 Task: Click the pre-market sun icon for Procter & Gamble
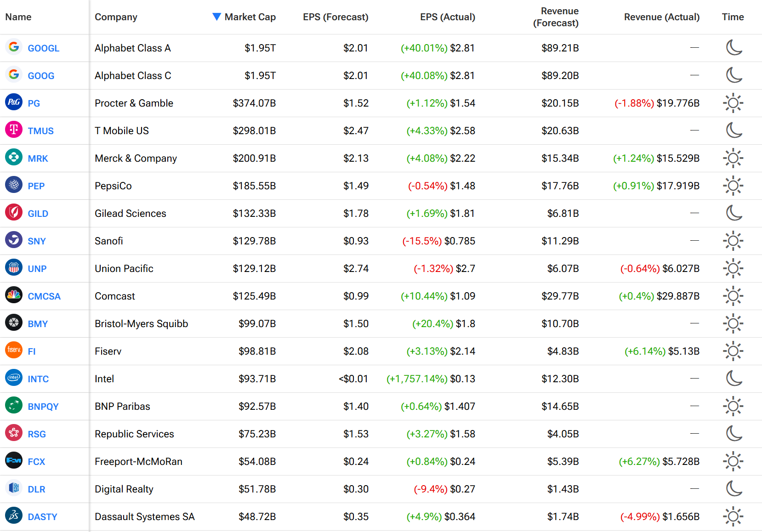click(733, 103)
